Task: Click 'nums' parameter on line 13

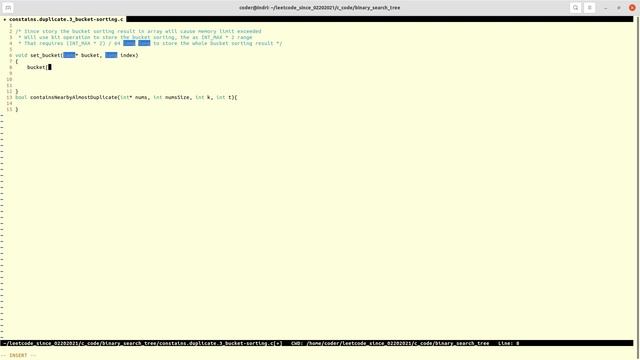Action: click(x=141, y=98)
